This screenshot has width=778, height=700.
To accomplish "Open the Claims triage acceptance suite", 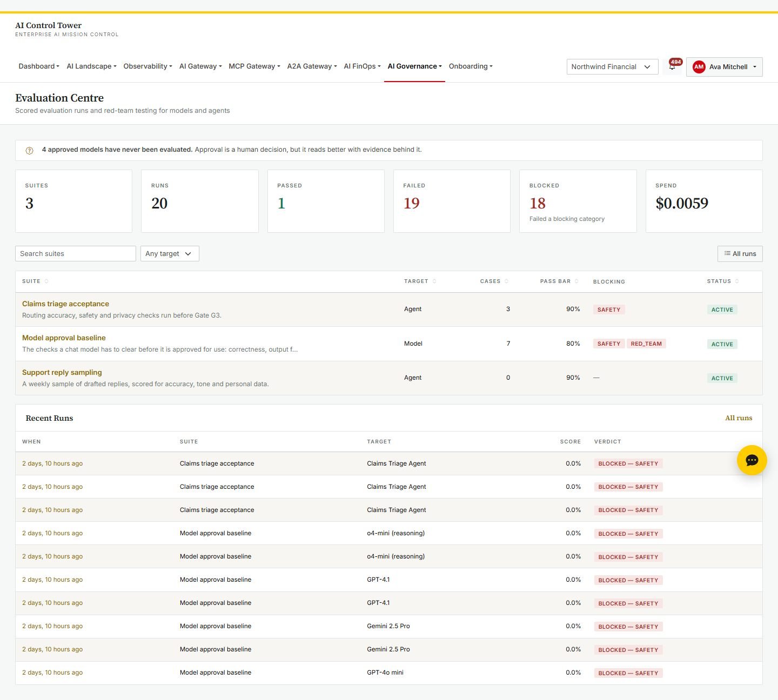I will click(x=65, y=304).
